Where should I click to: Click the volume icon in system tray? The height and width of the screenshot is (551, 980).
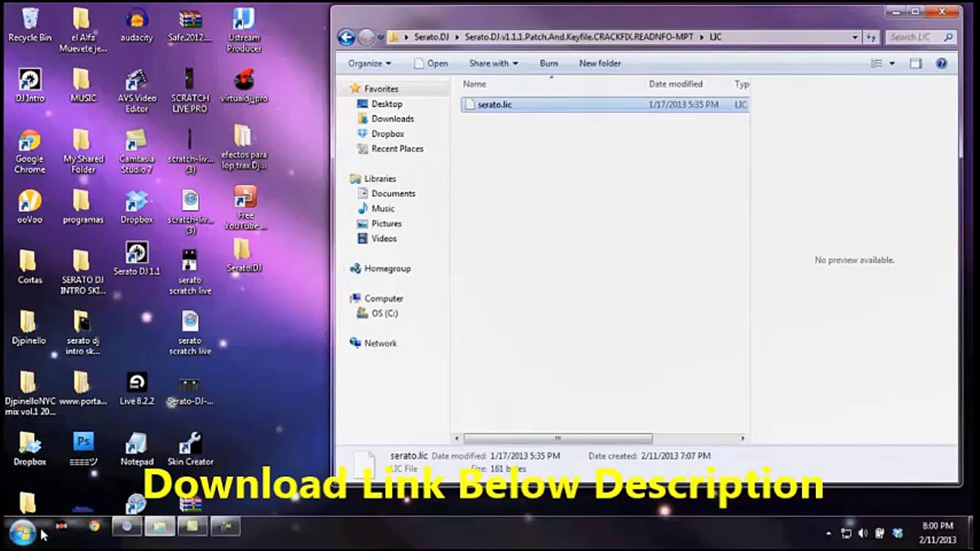coord(862,533)
